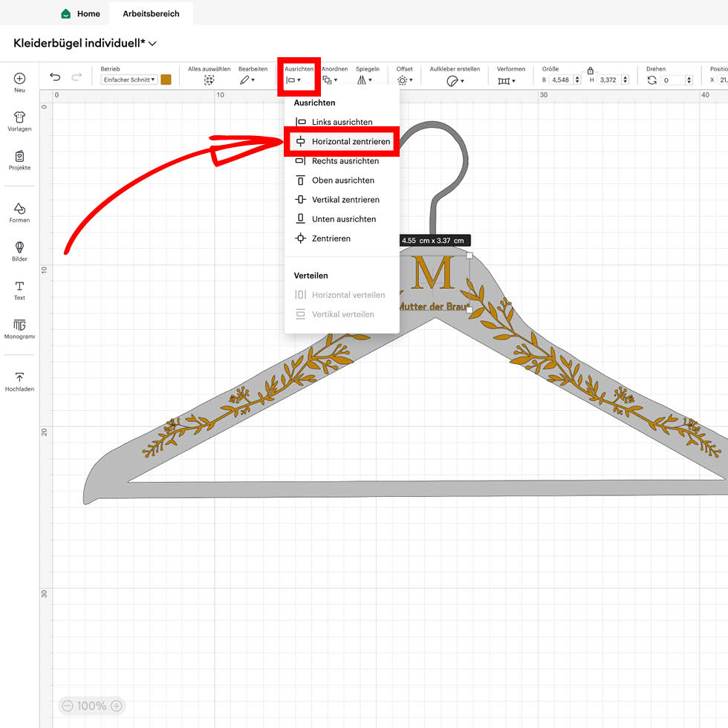
Task: Open the Verformen dropdown
Action: (x=507, y=80)
